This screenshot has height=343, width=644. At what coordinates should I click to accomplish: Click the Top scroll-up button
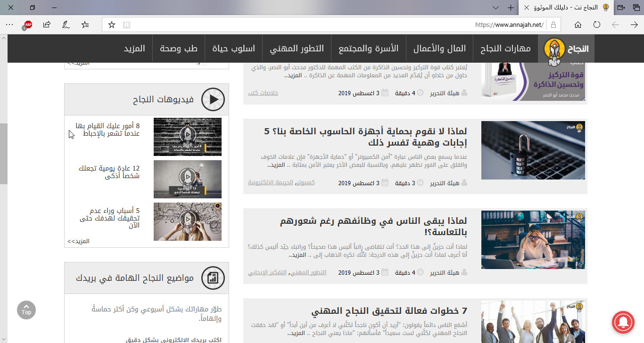26,310
